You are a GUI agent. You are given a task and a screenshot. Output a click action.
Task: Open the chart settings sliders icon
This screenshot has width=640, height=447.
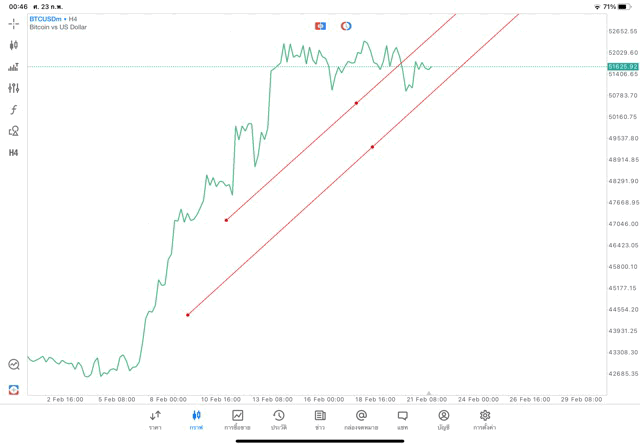pyautogui.click(x=14, y=88)
